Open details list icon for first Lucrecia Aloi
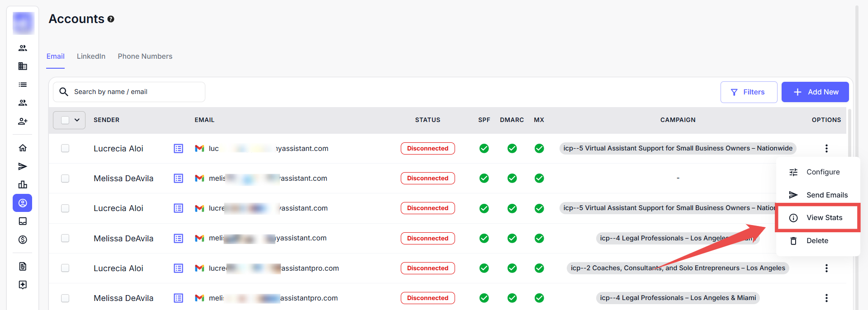The width and height of the screenshot is (868, 310). coord(178,148)
